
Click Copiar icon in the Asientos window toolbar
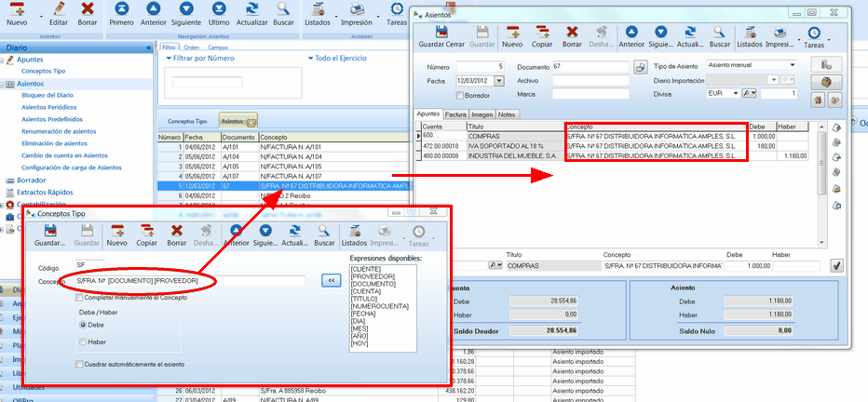(x=541, y=35)
